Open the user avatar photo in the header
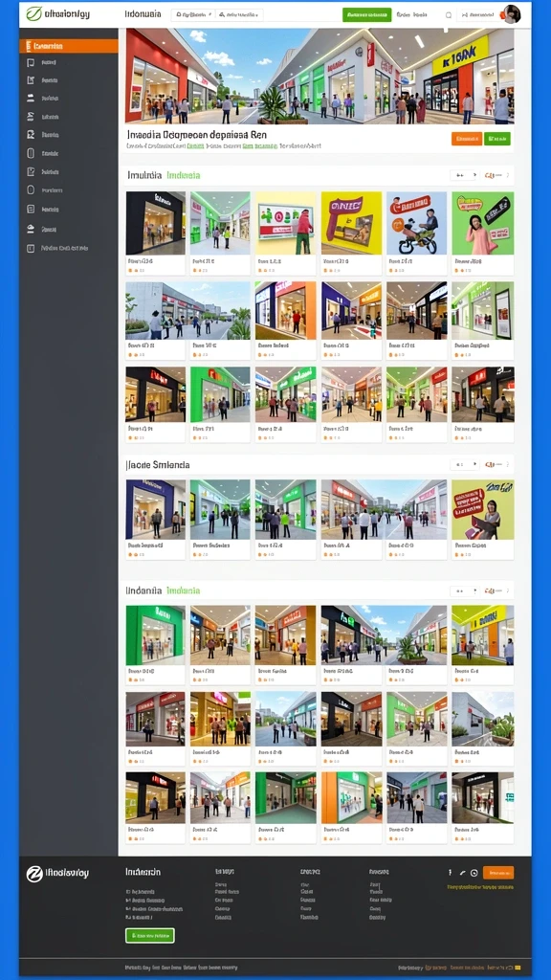This screenshot has height=980, width=551. coord(511,13)
